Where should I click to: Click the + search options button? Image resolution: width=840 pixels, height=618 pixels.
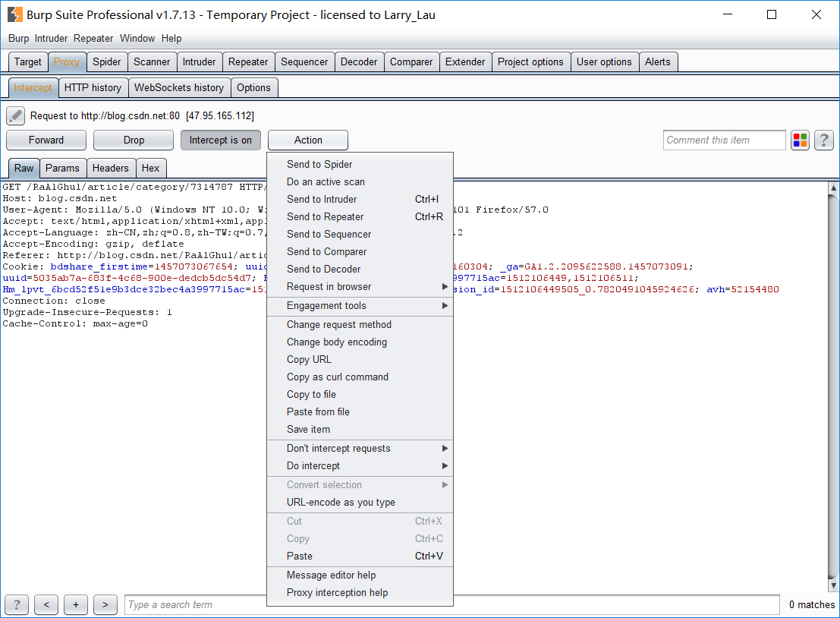pos(76,604)
